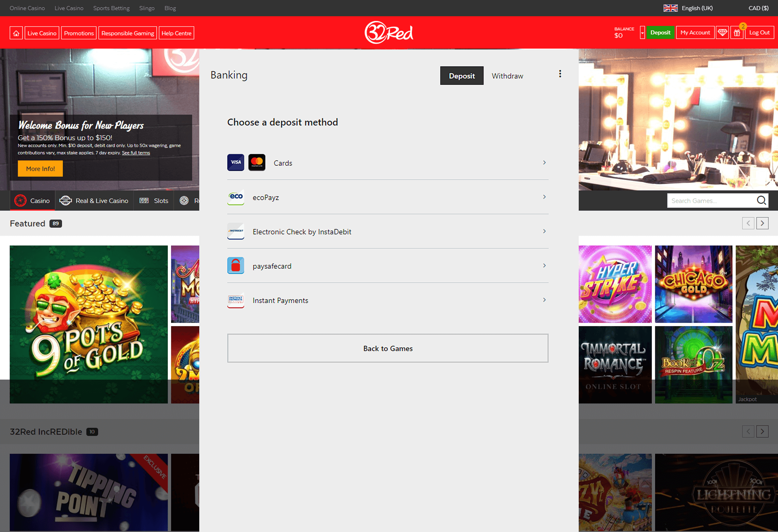Open Hyper Strike game thumbnail
The height and width of the screenshot is (532, 778).
tap(615, 284)
